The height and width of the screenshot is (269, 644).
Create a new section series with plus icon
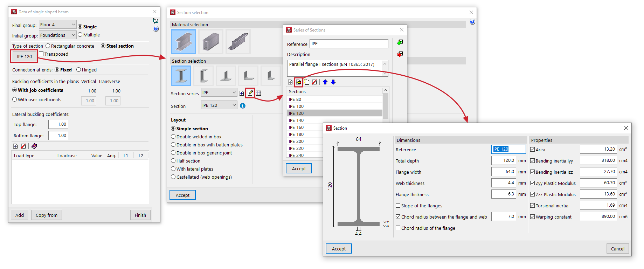[242, 93]
